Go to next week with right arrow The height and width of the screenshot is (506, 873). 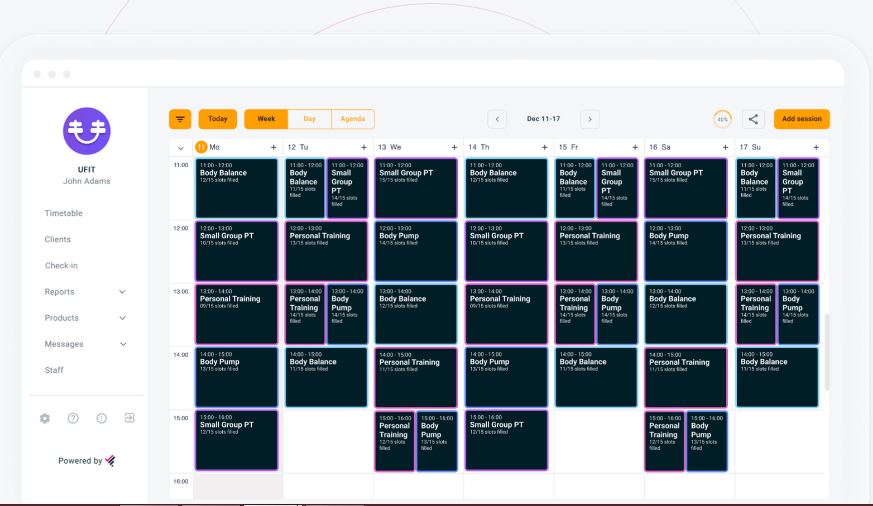pos(589,119)
